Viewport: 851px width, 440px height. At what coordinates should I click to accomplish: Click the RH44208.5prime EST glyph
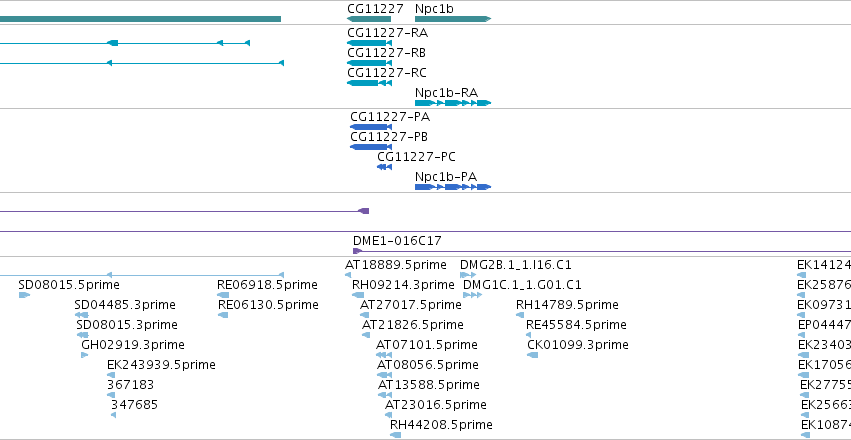pos(396,435)
